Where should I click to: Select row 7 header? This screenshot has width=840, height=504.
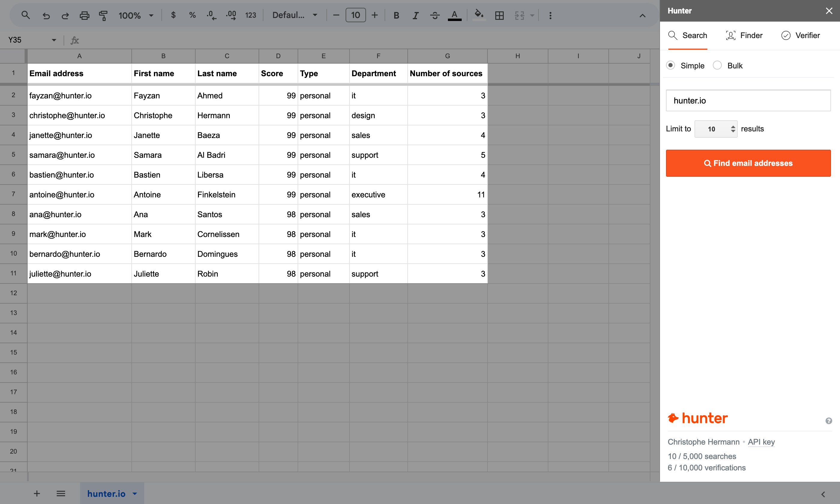tap(13, 194)
